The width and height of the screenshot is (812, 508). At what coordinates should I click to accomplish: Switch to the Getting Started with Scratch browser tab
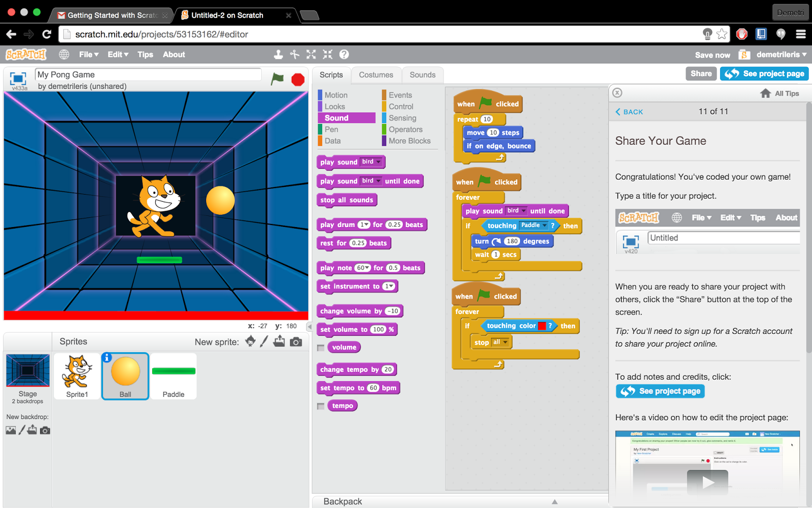(x=112, y=15)
